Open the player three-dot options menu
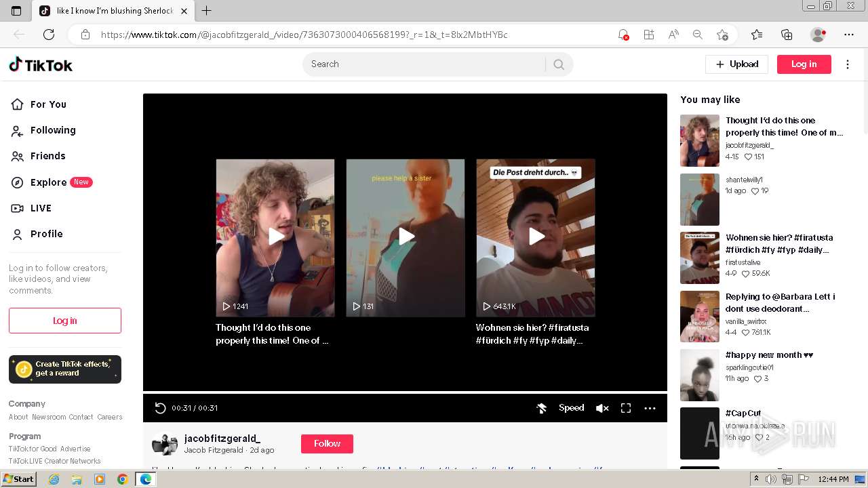Image resolution: width=868 pixels, height=488 pixels. 650,408
